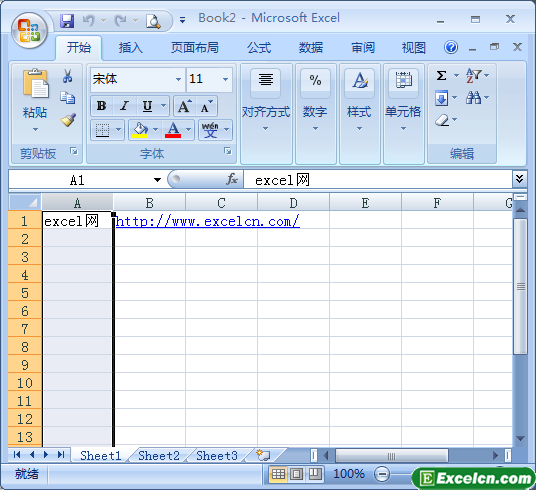Screen dimensions: 536x490
Task: Click the Find binoculars icon
Action: pyautogui.click(x=473, y=98)
